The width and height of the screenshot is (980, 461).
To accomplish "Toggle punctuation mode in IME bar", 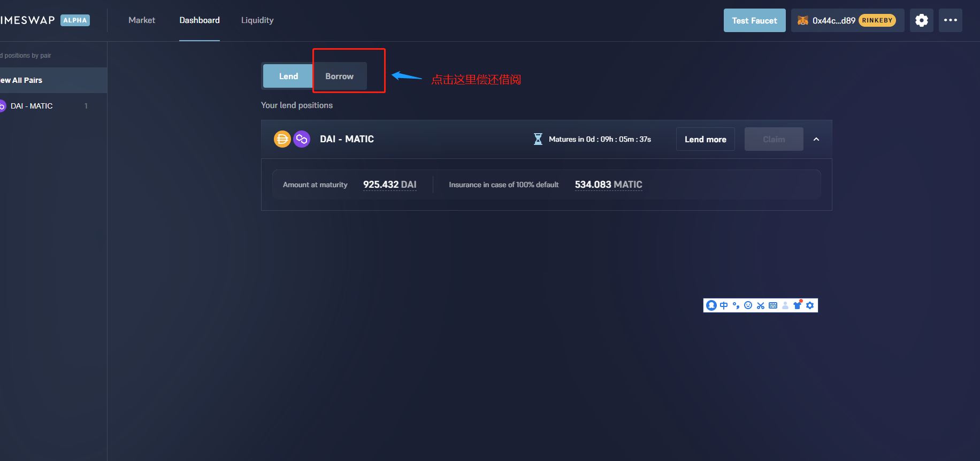I will (x=736, y=305).
